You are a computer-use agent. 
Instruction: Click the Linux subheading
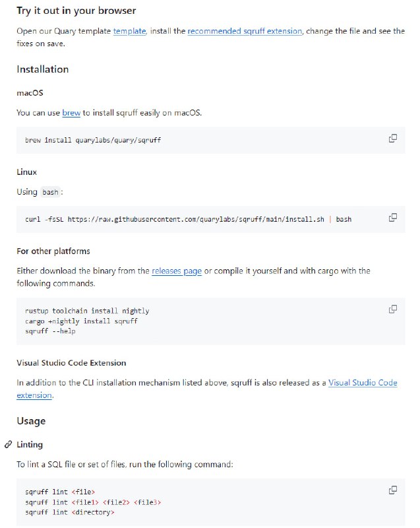coord(27,172)
